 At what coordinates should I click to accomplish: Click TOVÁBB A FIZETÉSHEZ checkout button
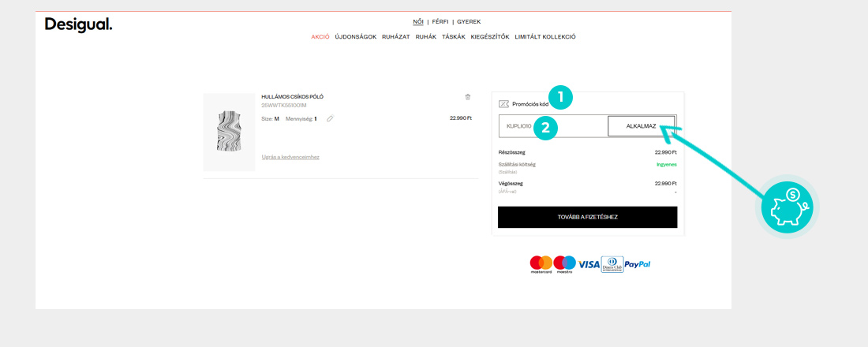[587, 218]
